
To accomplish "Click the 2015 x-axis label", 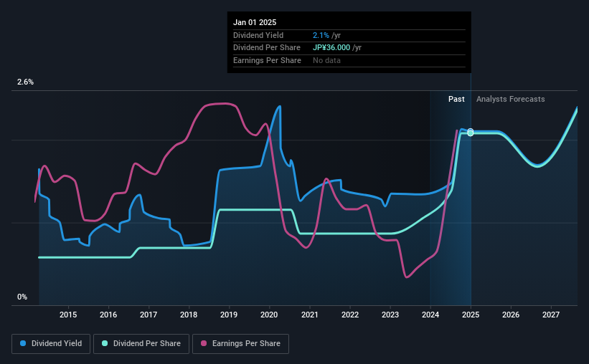I will click(68, 315).
